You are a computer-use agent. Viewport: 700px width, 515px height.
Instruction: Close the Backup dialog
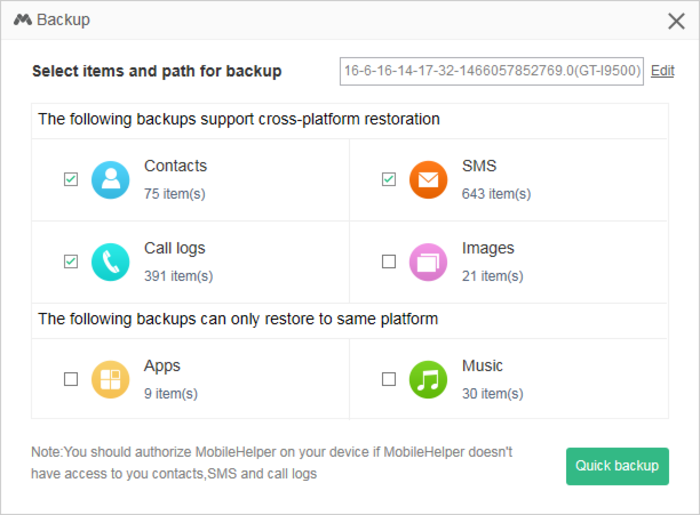(676, 21)
